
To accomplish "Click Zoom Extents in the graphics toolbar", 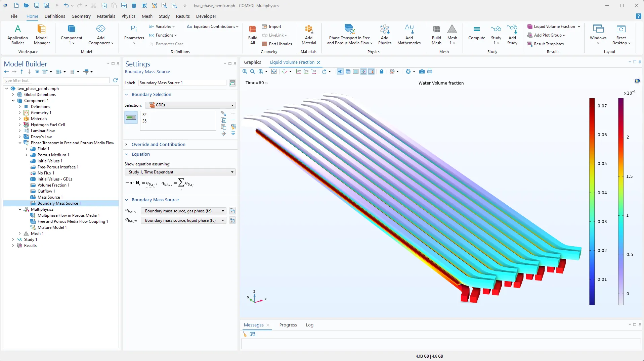I will click(x=274, y=71).
